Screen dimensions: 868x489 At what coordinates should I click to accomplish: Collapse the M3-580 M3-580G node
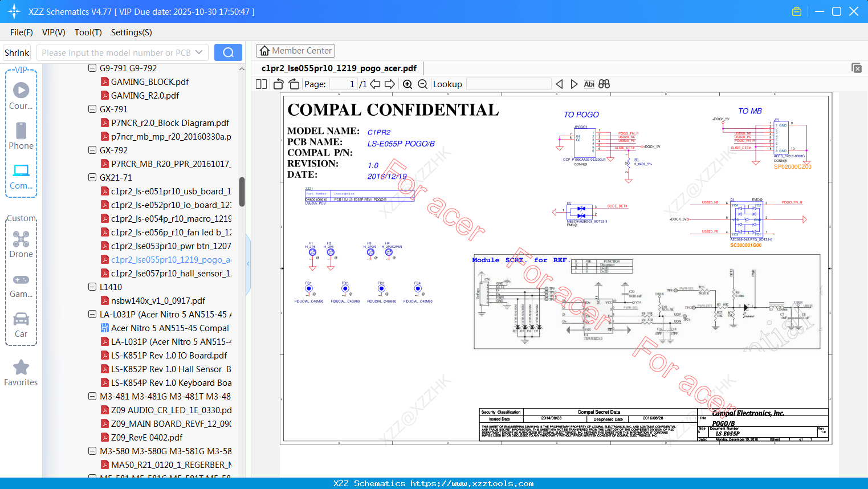point(92,451)
